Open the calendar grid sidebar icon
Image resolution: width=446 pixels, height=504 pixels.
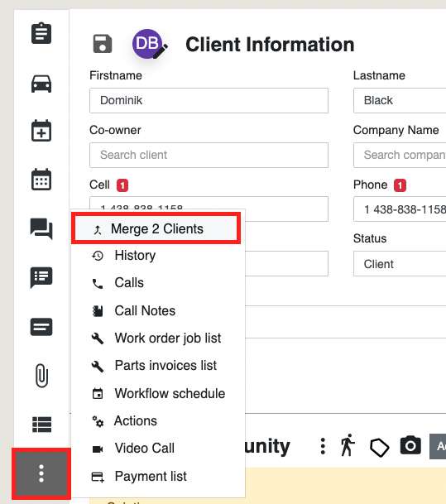click(41, 180)
